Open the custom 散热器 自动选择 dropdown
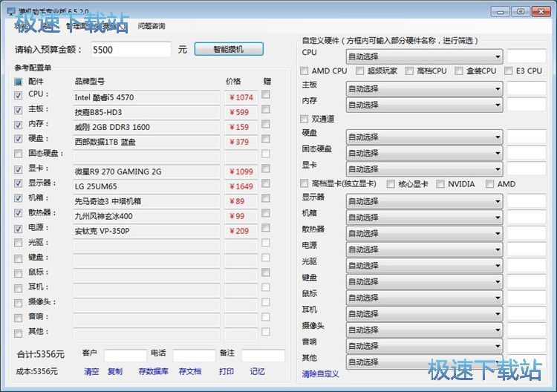Image resolution: width=557 pixels, height=392 pixels. (x=425, y=233)
